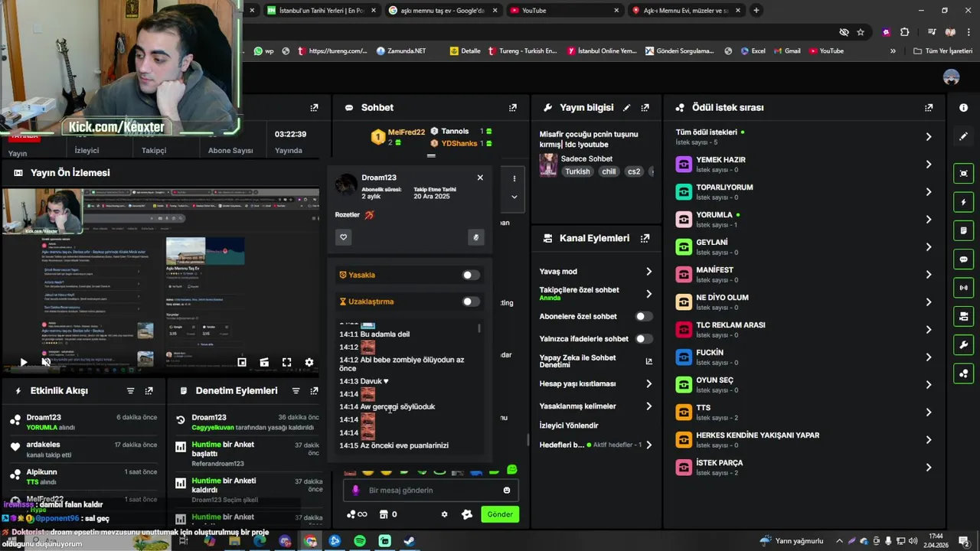Screen dimensions: 980x551
Task: Toggle the Yasakla switch
Action: (471, 275)
